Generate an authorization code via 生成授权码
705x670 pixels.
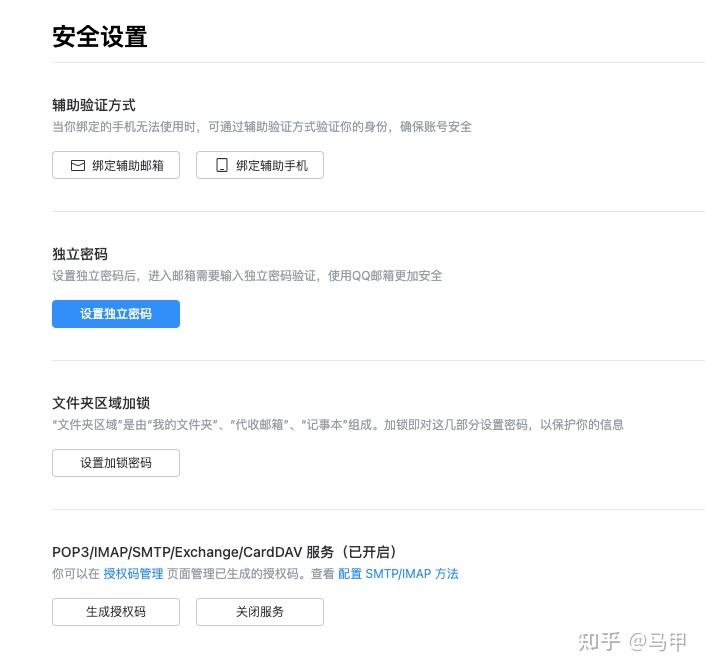116,612
